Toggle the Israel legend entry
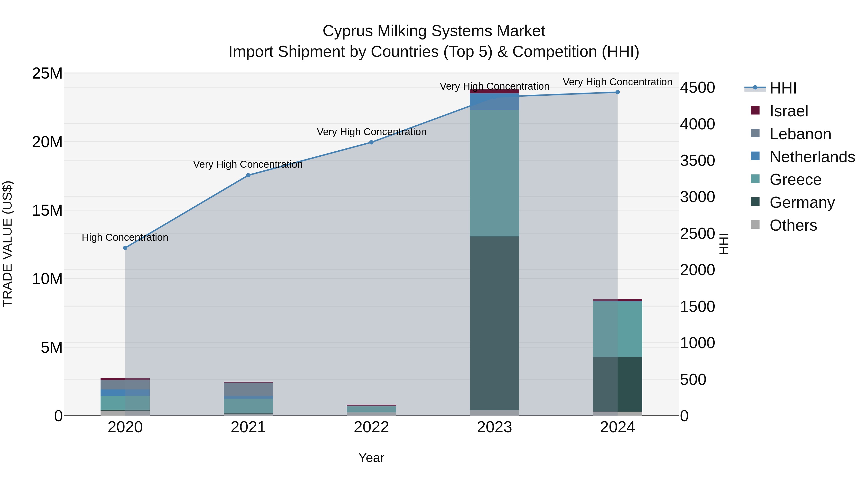Image resolution: width=868 pixels, height=488 pixels. (779, 111)
